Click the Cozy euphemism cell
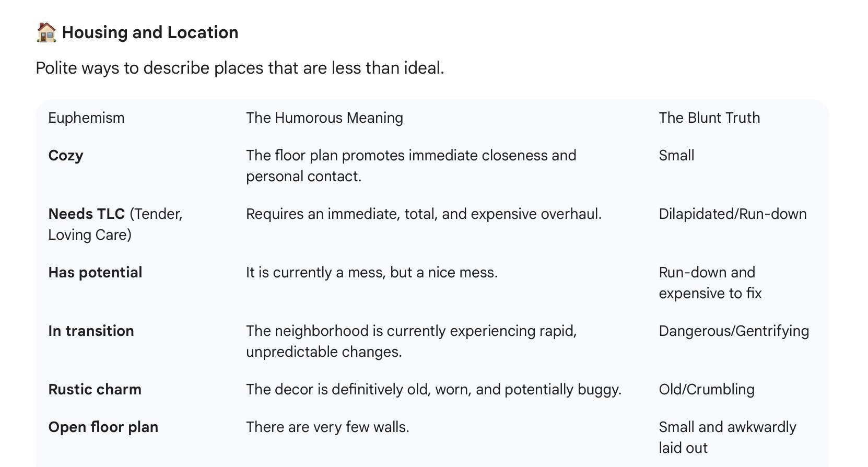 pos(66,156)
